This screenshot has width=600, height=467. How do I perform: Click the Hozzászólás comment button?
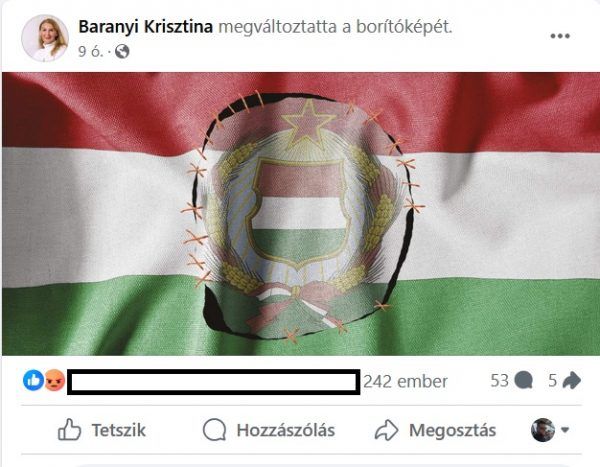pyautogui.click(x=269, y=430)
